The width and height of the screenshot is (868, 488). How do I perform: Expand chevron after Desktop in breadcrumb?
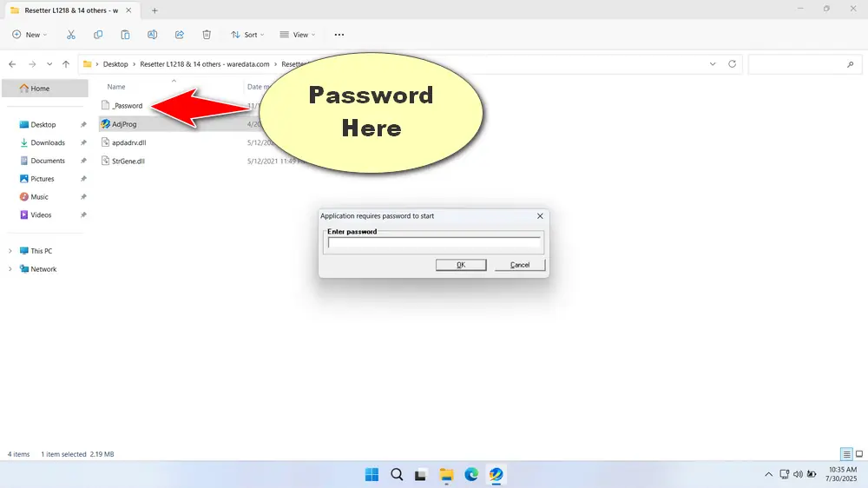point(134,64)
